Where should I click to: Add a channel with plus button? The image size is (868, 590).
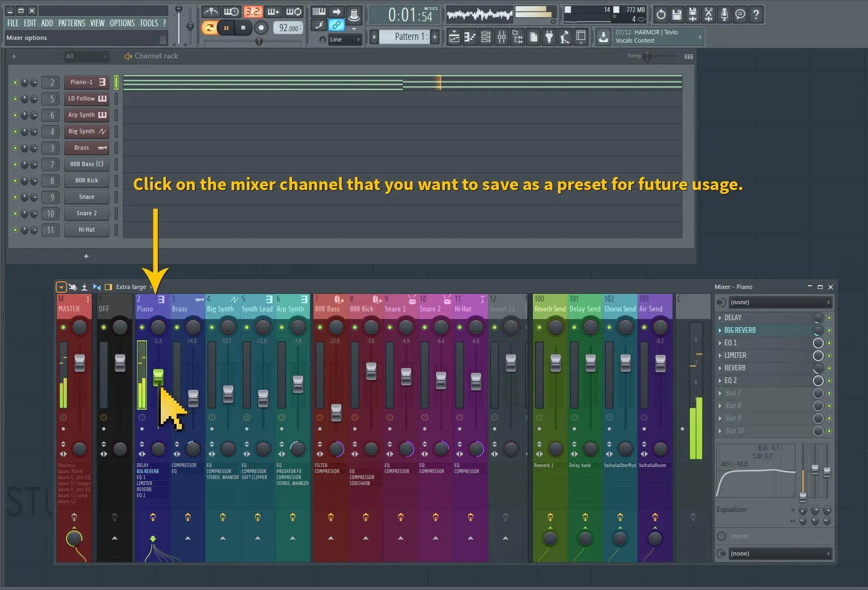[x=86, y=256]
